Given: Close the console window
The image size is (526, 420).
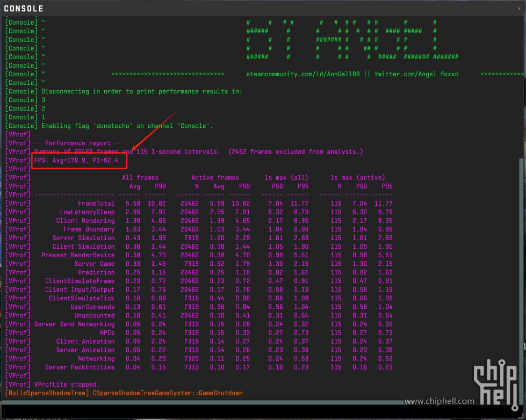Looking at the screenshot, I should (x=520, y=9).
